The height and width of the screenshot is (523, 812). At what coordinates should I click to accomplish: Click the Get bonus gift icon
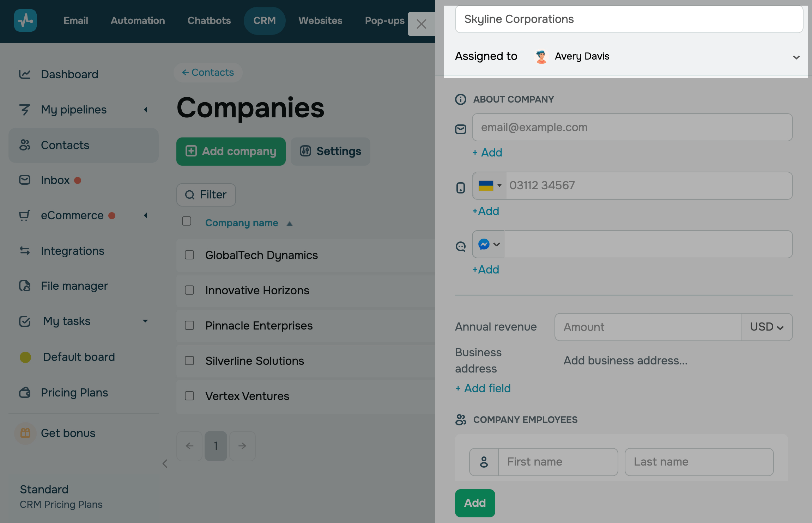click(25, 433)
